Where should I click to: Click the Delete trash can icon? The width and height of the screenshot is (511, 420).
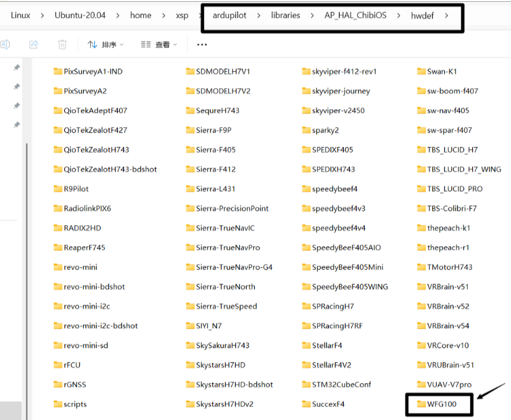tap(62, 44)
